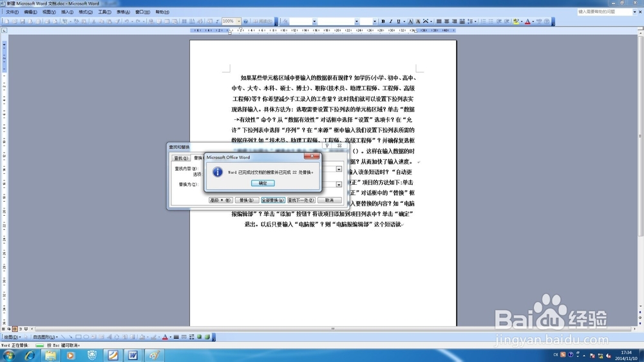This screenshot has width=644, height=362.
Task: Expand the highlight color dropdown arrow
Action: point(522,21)
